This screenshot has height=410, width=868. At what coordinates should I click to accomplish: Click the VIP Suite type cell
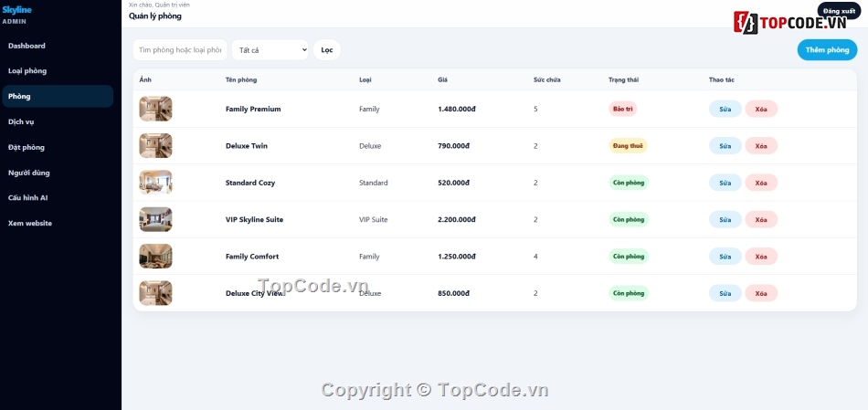(373, 220)
